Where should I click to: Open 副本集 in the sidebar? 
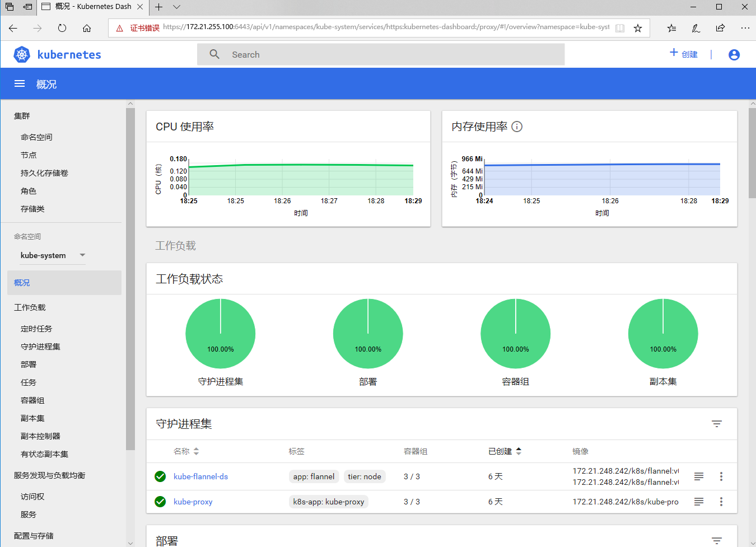(32, 418)
